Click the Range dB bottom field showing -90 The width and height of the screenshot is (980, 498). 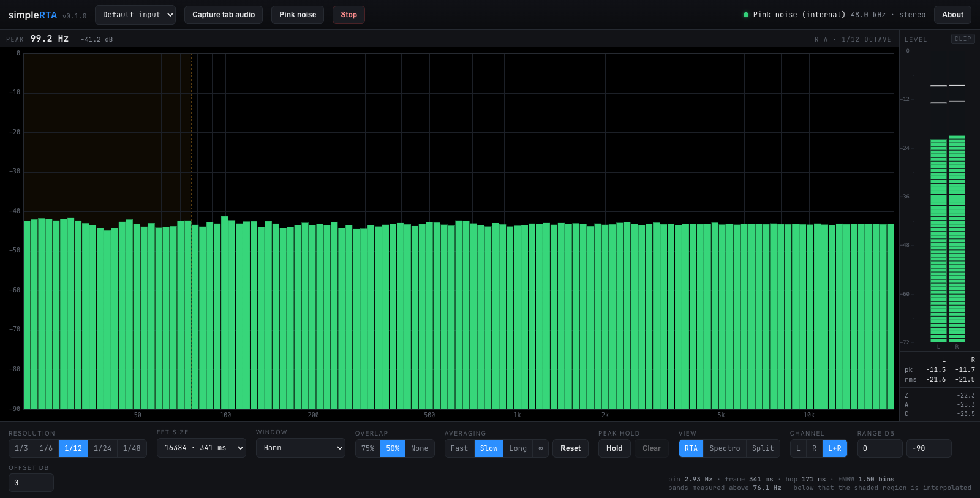929,448
